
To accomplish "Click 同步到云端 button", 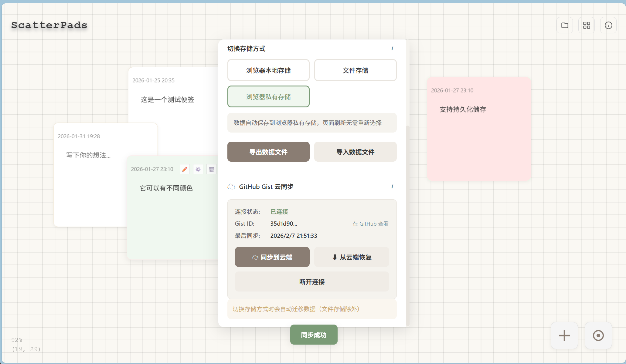I will tap(272, 257).
